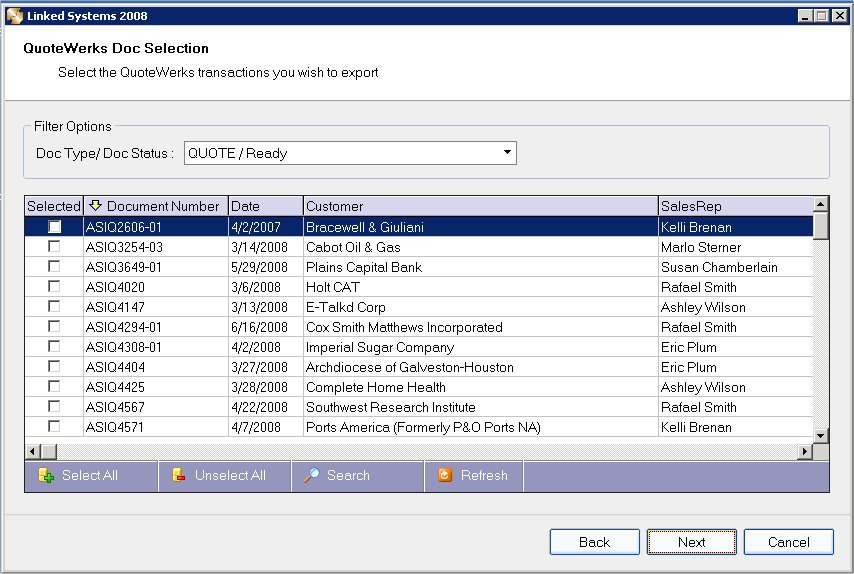
Task: Select the Bracewell & Giuliani customer cell
Action: (481, 227)
